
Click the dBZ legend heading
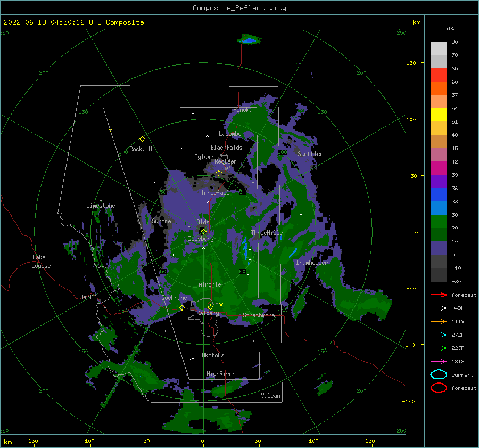point(451,28)
